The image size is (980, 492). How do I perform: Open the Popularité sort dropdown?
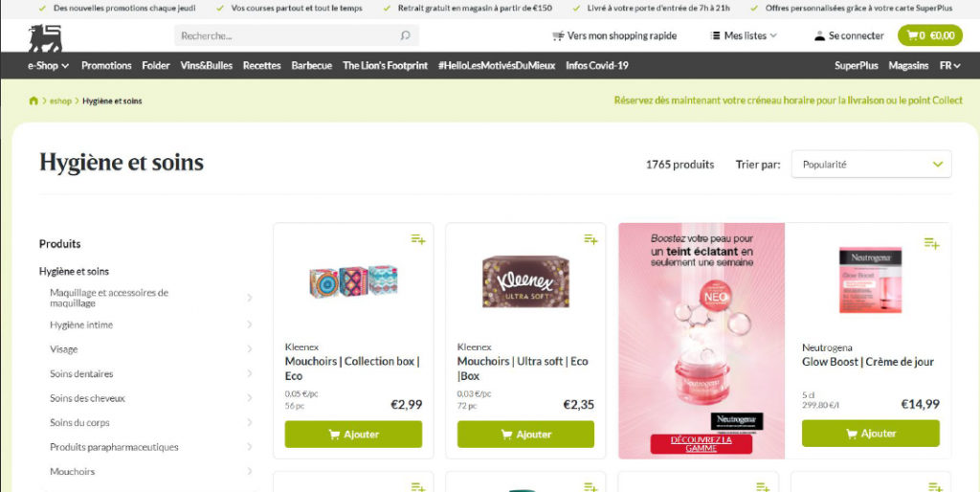pyautogui.click(x=871, y=165)
